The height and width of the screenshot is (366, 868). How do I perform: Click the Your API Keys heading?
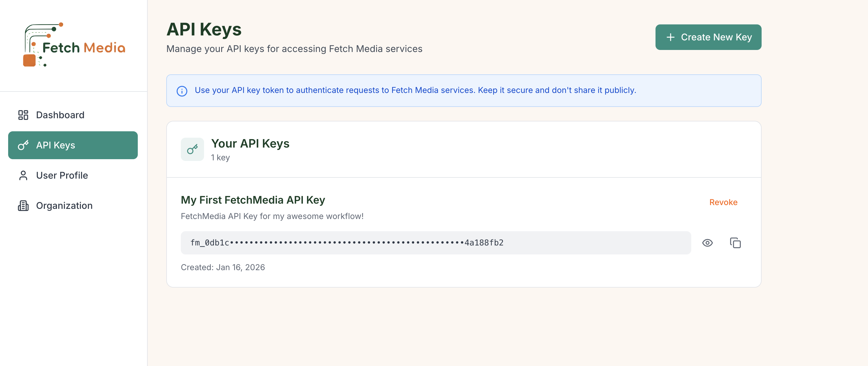pyautogui.click(x=250, y=143)
